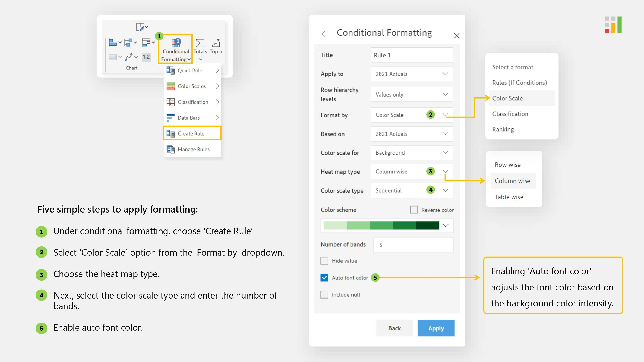
Task: Expand the Apply to dropdown
Action: (x=412, y=74)
